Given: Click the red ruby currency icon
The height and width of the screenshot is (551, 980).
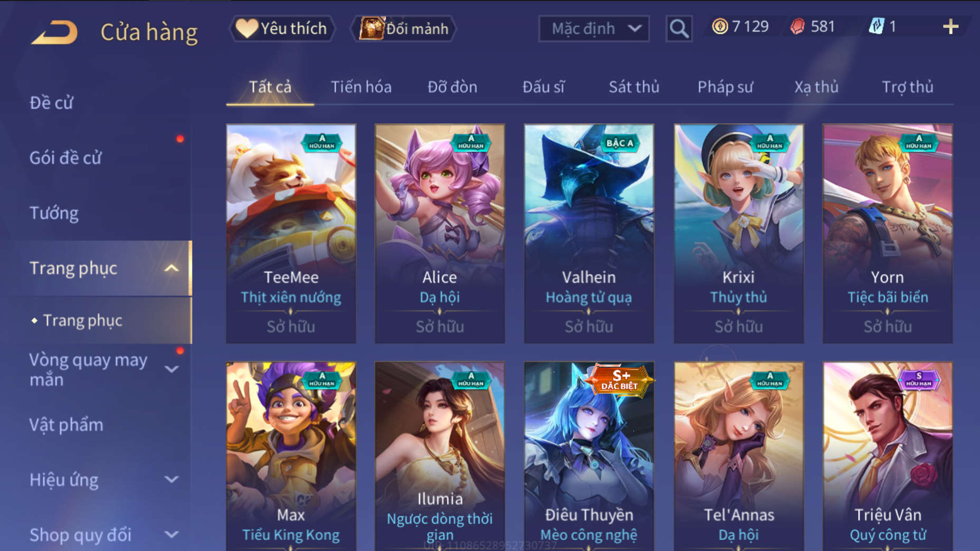Looking at the screenshot, I should [x=797, y=26].
